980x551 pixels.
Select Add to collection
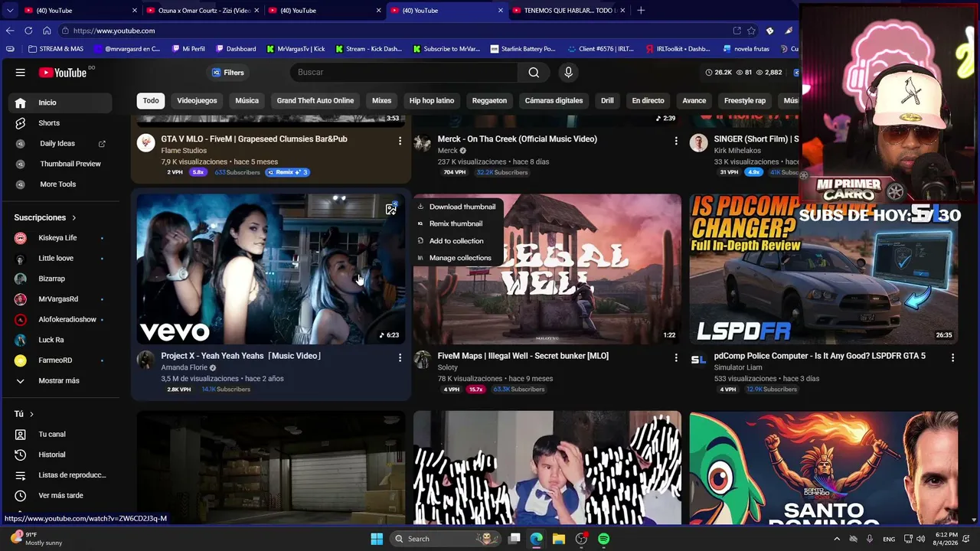point(457,241)
